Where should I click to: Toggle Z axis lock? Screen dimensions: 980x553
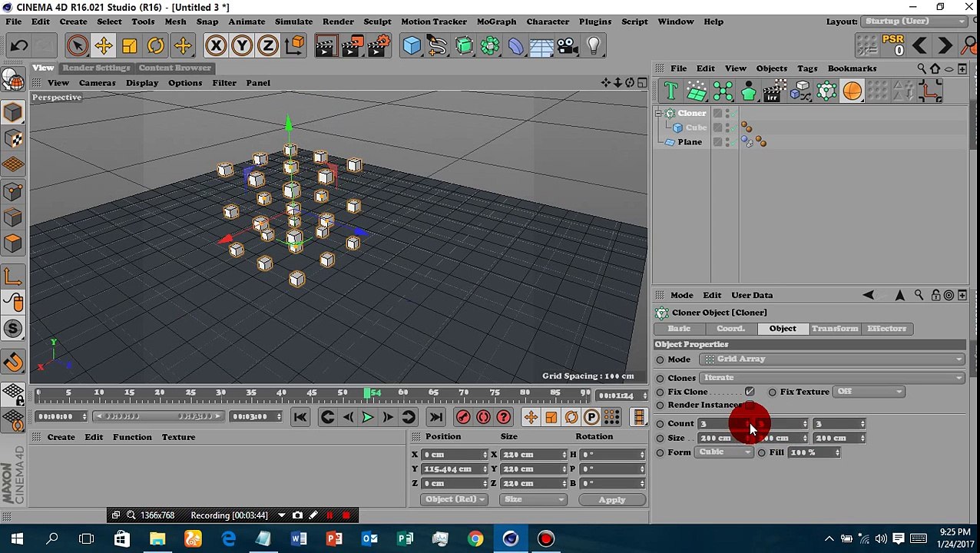[x=268, y=46]
